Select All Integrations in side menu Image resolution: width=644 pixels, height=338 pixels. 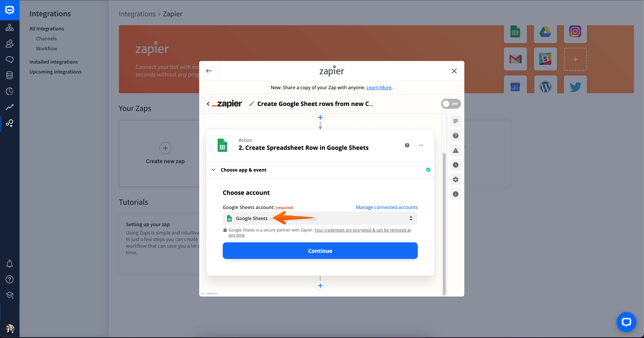(47, 29)
